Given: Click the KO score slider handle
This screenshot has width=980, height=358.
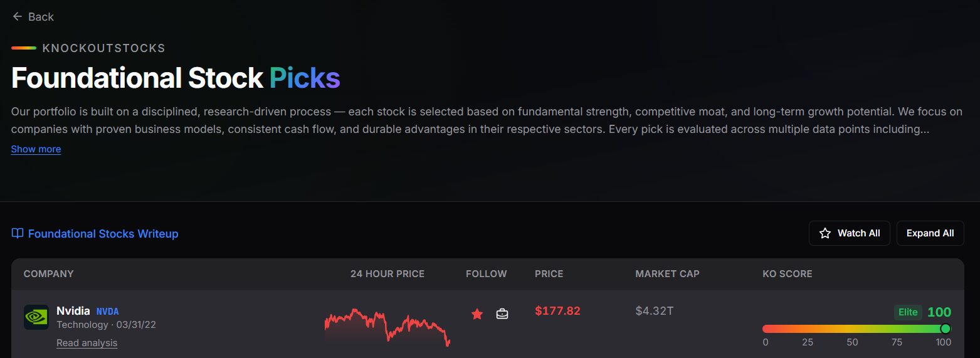Looking at the screenshot, I should click(946, 329).
